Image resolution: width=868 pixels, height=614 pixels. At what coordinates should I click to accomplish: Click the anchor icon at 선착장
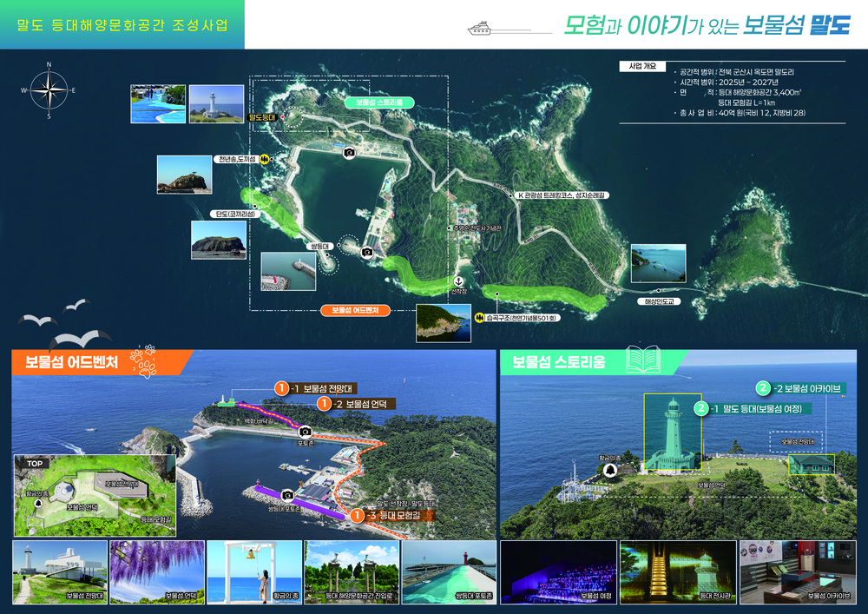[x=458, y=281]
